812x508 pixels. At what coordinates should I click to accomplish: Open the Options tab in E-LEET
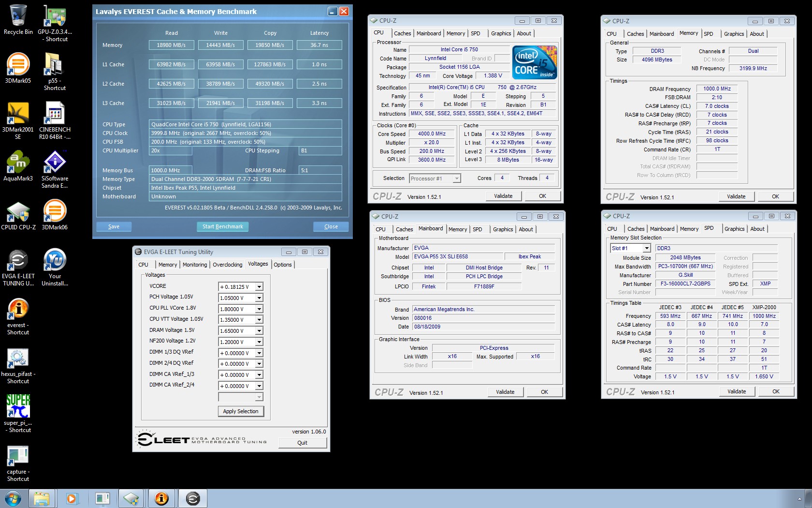point(283,265)
